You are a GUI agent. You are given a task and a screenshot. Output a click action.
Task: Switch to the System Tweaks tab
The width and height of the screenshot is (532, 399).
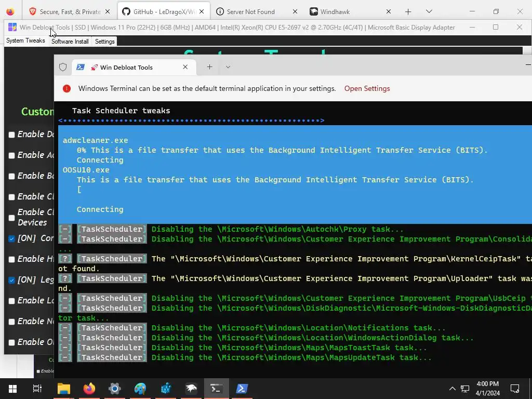[25, 41]
